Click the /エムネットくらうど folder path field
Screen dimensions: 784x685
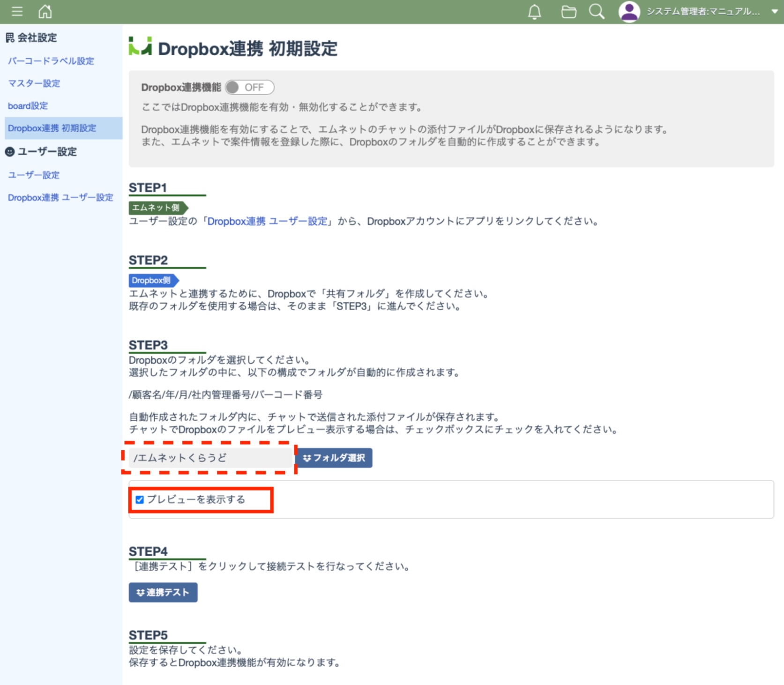pyautogui.click(x=210, y=458)
